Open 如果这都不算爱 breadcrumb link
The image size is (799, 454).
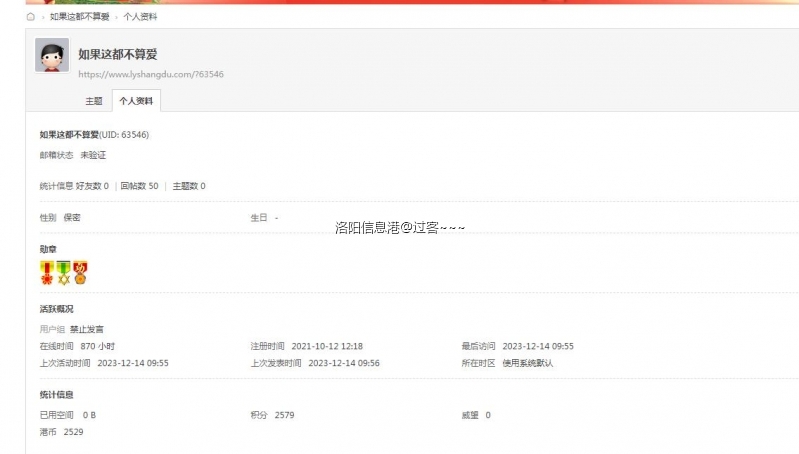click(x=79, y=17)
